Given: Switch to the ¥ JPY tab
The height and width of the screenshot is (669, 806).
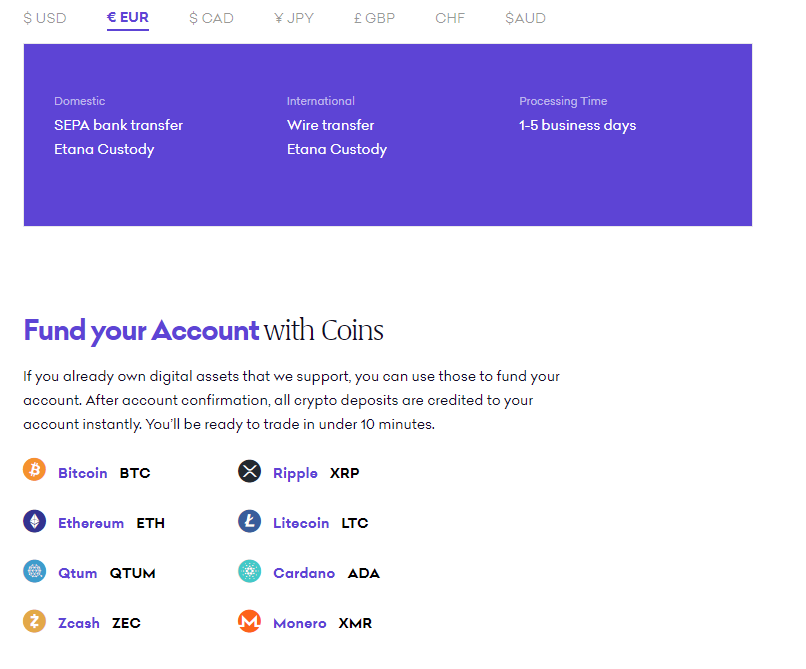Looking at the screenshot, I should (293, 18).
